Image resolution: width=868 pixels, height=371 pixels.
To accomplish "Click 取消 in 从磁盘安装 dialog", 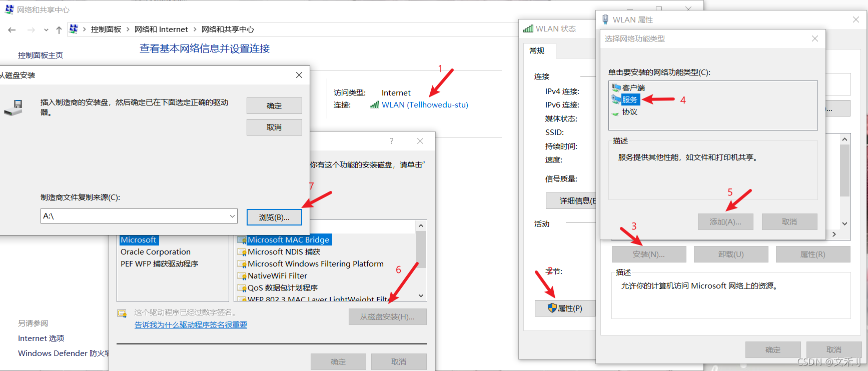I will [274, 127].
